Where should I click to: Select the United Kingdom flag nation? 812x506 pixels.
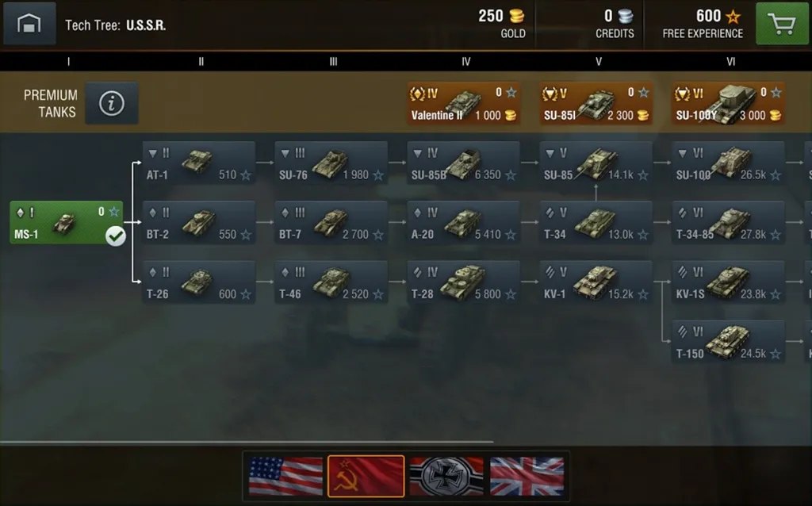[527, 477]
